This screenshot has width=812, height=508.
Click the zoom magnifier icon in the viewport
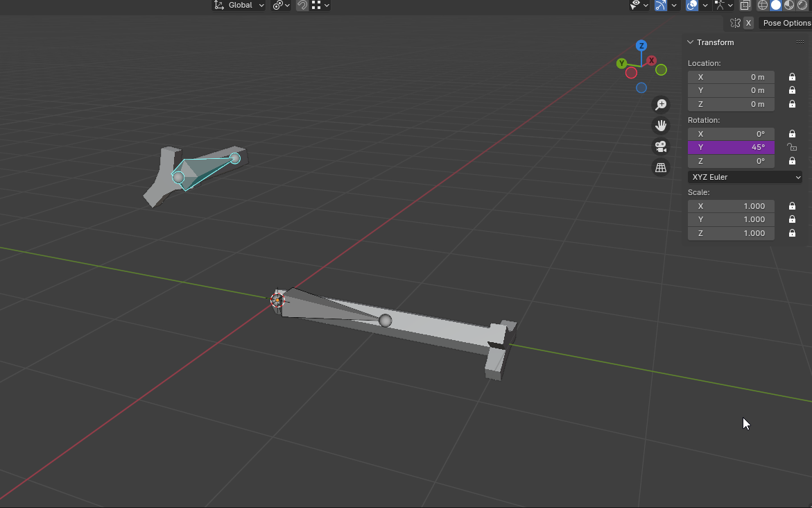661,105
